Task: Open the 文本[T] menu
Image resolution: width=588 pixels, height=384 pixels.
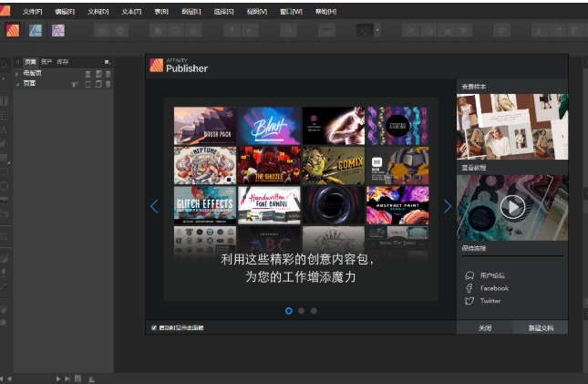Action: click(x=131, y=12)
